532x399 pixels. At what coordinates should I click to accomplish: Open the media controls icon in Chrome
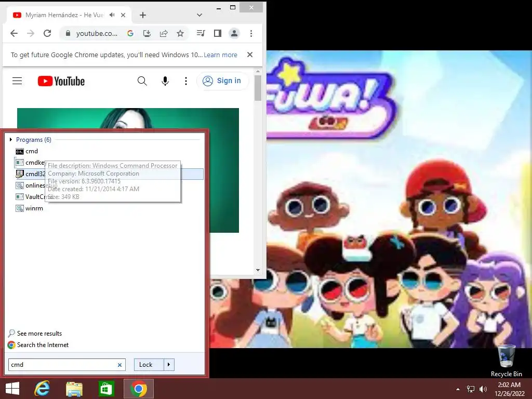(201, 33)
